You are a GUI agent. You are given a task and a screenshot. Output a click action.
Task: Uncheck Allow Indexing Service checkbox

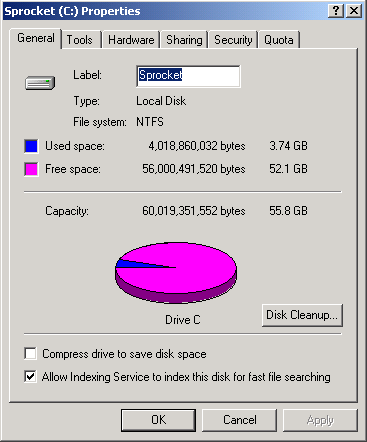coord(30,377)
